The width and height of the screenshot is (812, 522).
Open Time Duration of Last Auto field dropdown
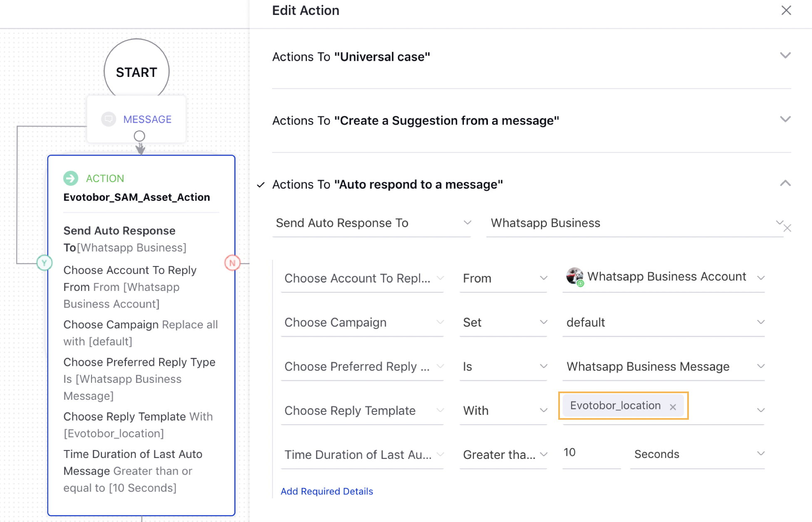point(362,455)
